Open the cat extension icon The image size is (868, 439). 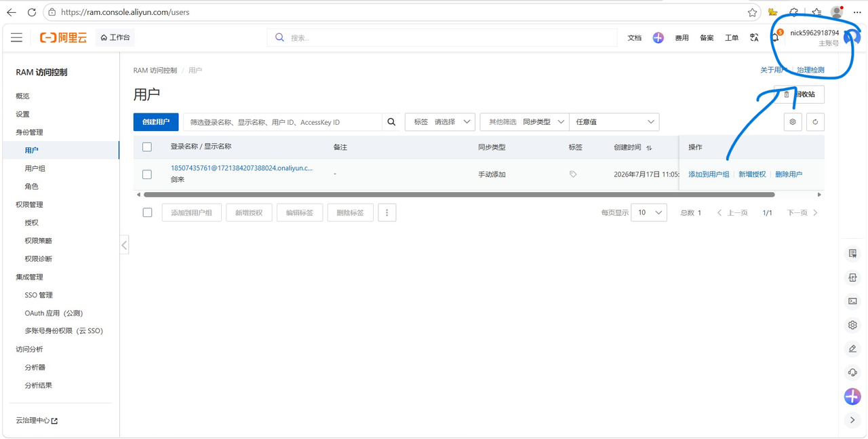(772, 12)
